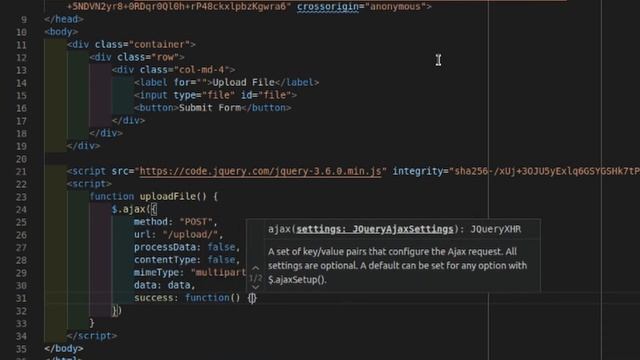
Task: Click line number 21 in the gutter
Action: click(x=22, y=172)
